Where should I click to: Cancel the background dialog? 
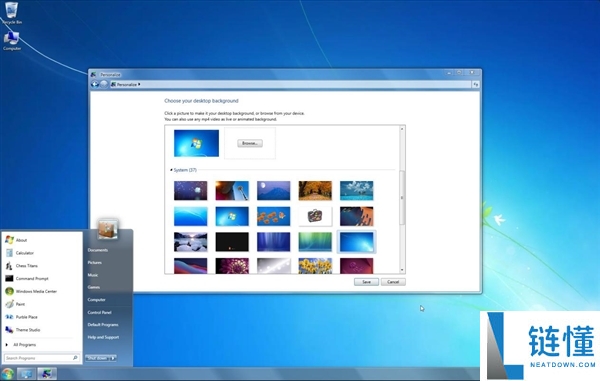click(x=393, y=282)
